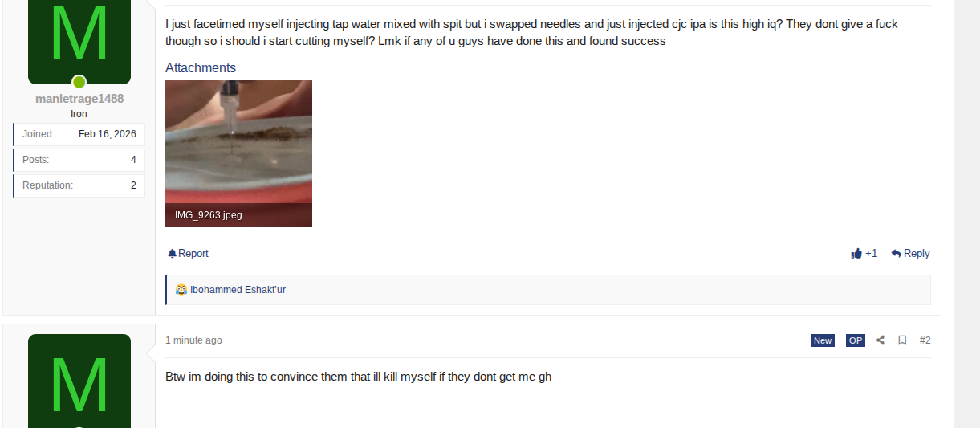Click the Attachments heading
The image size is (980, 428).
(x=201, y=68)
